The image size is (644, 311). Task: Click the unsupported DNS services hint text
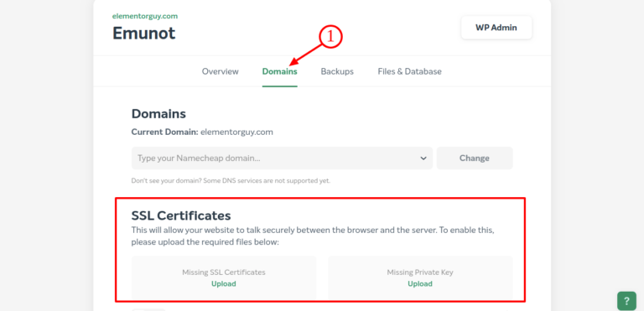tap(231, 181)
